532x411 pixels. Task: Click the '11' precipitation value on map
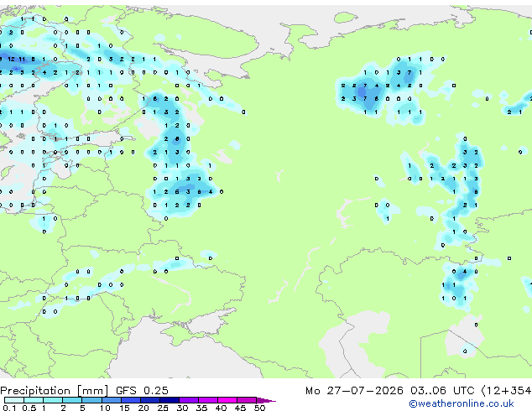tap(22, 59)
